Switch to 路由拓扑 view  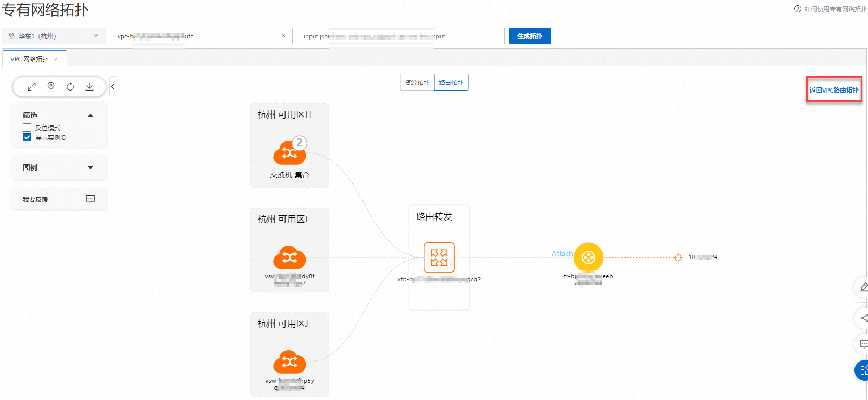pos(451,82)
